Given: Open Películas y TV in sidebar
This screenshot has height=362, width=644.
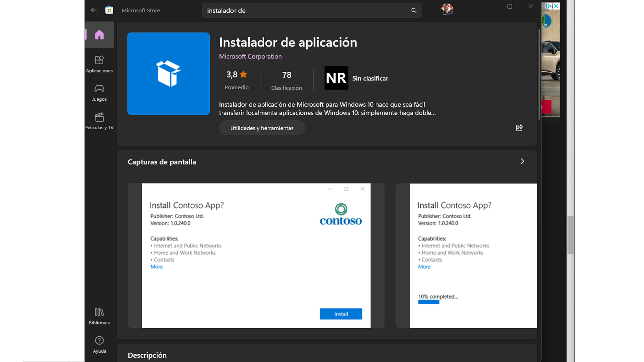Looking at the screenshot, I should pyautogui.click(x=99, y=121).
